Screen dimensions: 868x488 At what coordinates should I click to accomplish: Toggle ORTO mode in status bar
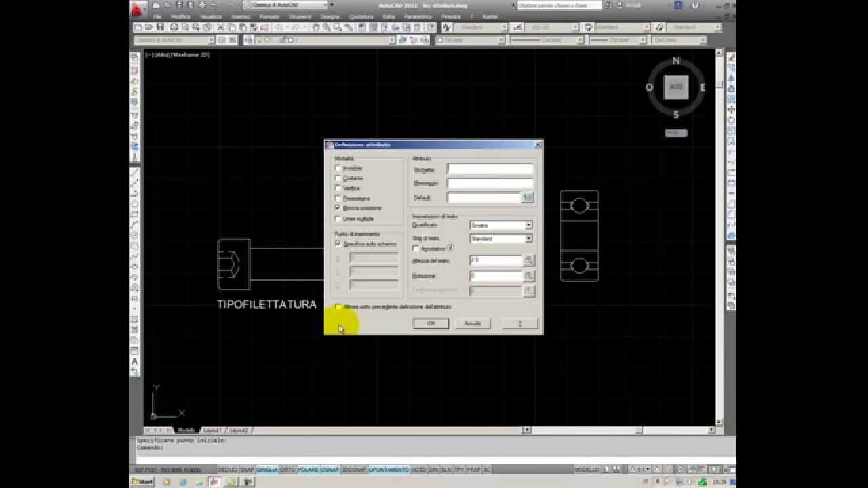pyautogui.click(x=288, y=469)
